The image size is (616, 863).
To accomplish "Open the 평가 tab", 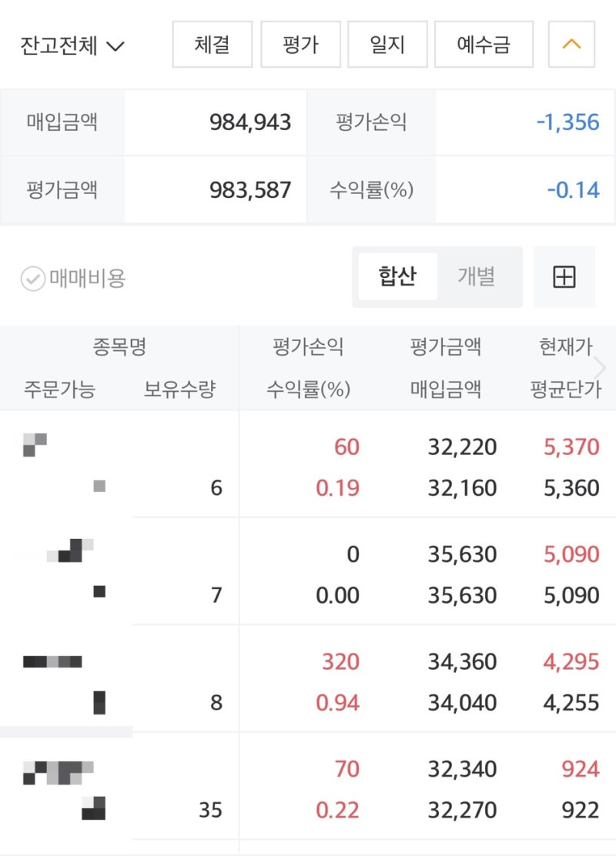I will (300, 45).
